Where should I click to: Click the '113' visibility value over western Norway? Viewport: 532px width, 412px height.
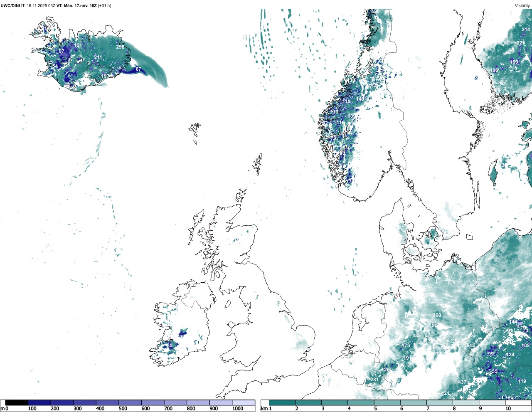[x=334, y=112]
